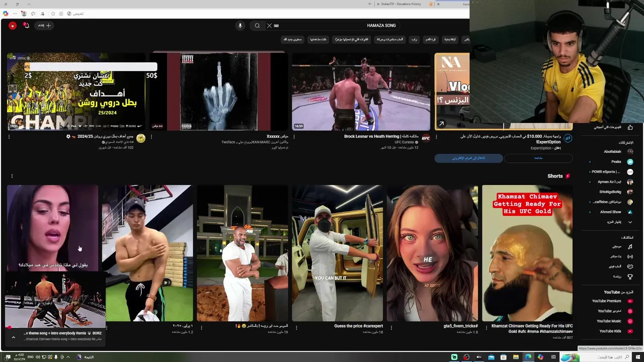Open options menu for the Roshn league video
644x362 pixels.
9,137
